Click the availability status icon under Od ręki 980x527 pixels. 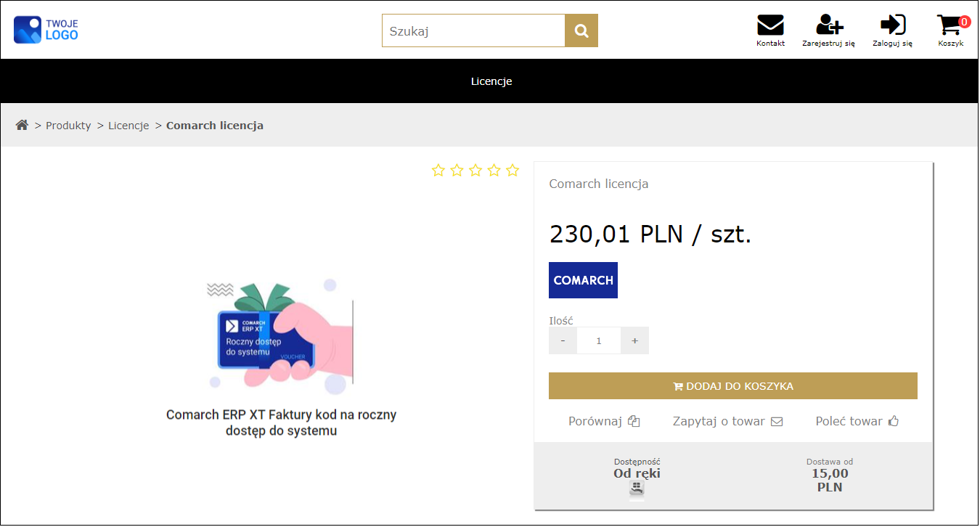tap(637, 489)
